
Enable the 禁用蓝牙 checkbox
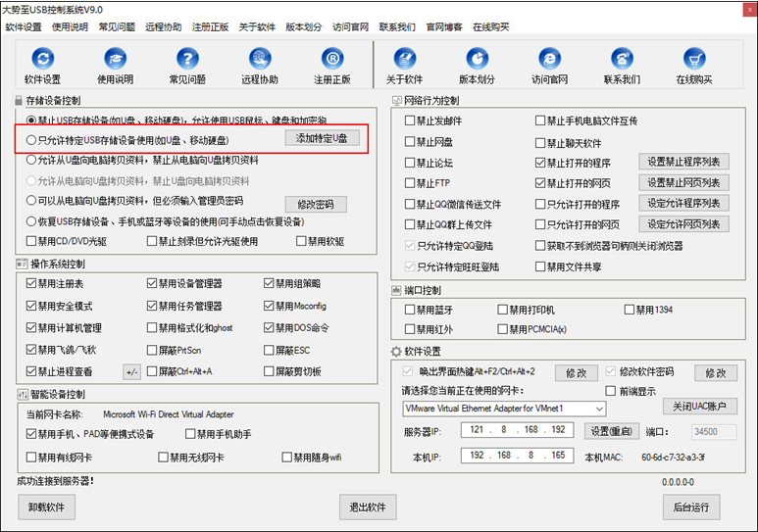[x=410, y=311]
